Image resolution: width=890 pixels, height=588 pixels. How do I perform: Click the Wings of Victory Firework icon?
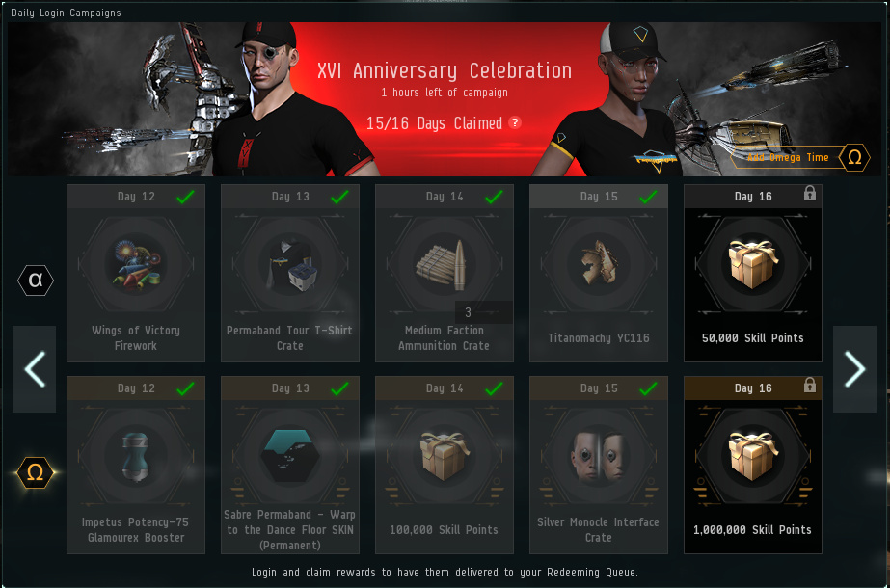(136, 264)
